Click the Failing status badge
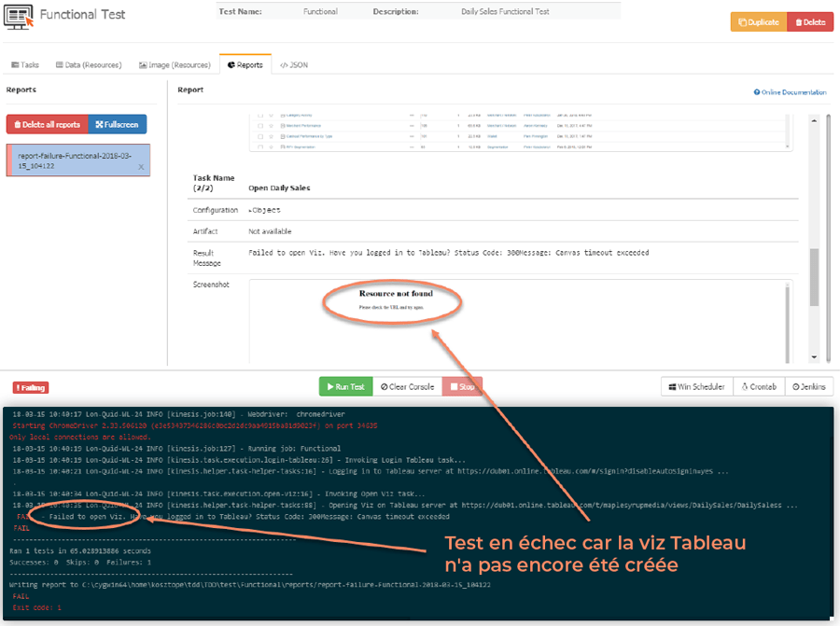The height and width of the screenshot is (626, 840). pos(31,388)
